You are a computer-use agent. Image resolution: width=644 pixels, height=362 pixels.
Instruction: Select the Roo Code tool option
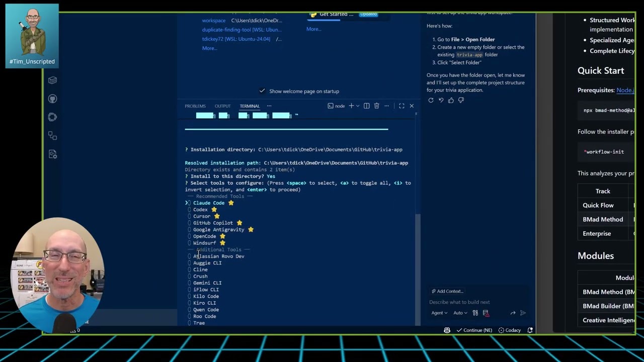204,316
